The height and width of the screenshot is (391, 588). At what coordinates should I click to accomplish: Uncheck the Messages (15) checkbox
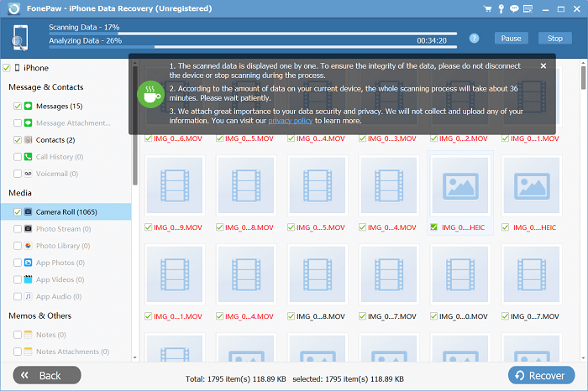coord(18,106)
